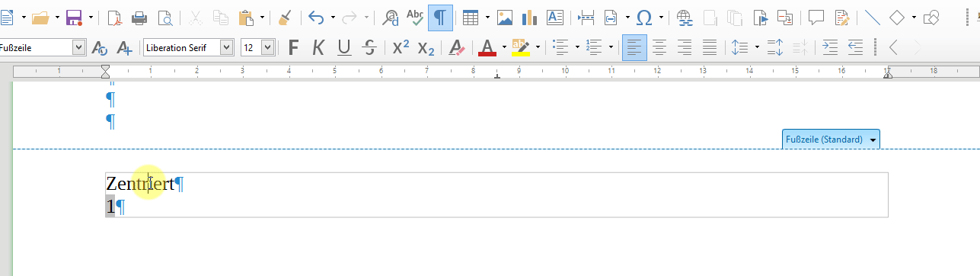Viewport: 980px width, 276px height.
Task: Run the spelling check (Abc icon)
Action: pyautogui.click(x=415, y=17)
